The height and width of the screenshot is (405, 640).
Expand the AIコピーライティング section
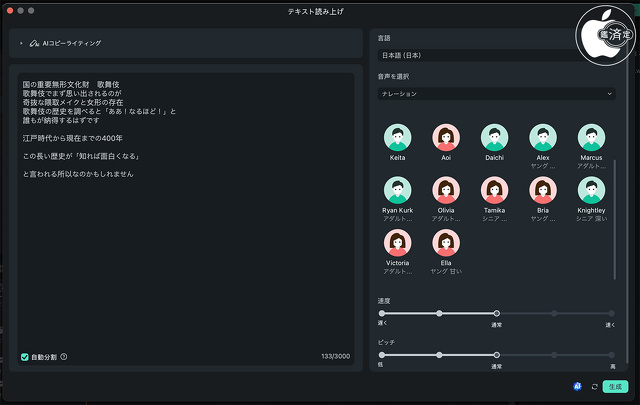coord(21,44)
